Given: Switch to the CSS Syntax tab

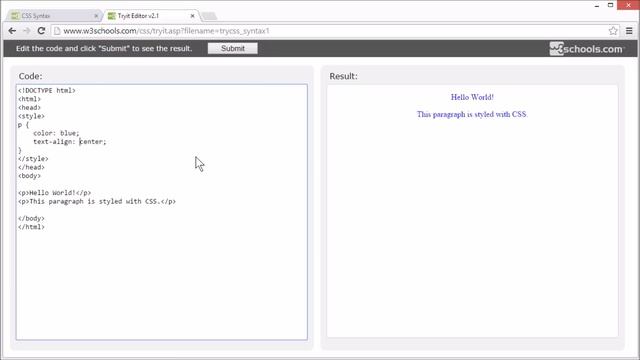Looking at the screenshot, I should tap(54, 16).
